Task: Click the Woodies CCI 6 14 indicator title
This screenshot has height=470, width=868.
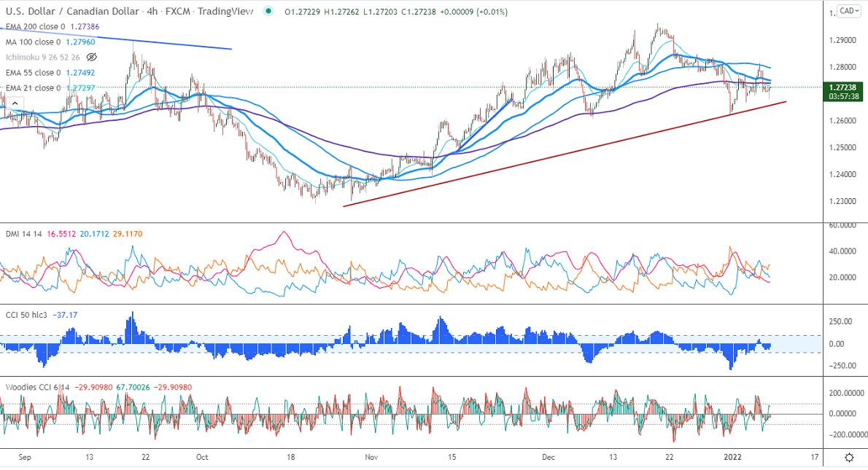Action: point(38,387)
